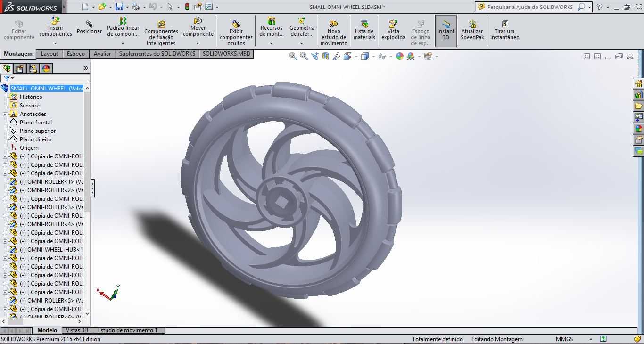Open Lista de materiais
Viewport: 644px width, 344px height.
coord(364,30)
